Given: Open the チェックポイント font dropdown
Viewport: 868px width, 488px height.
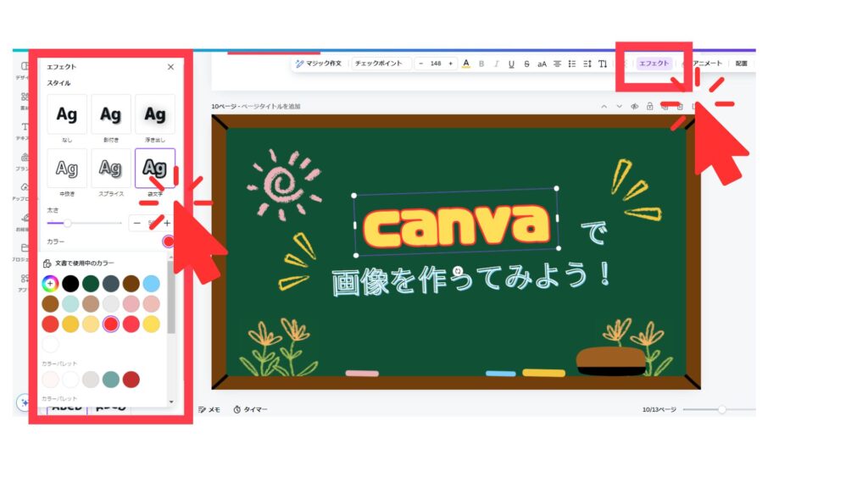Looking at the screenshot, I should [x=381, y=64].
